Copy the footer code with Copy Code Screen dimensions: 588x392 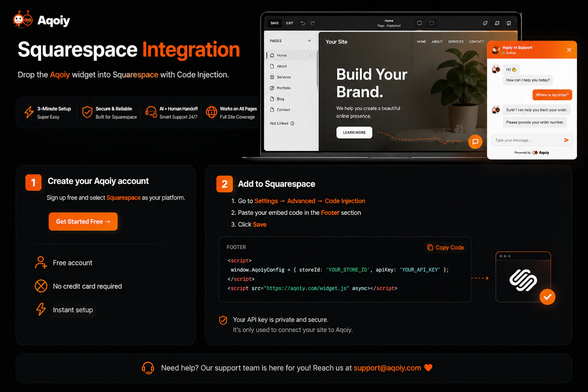tap(445, 248)
